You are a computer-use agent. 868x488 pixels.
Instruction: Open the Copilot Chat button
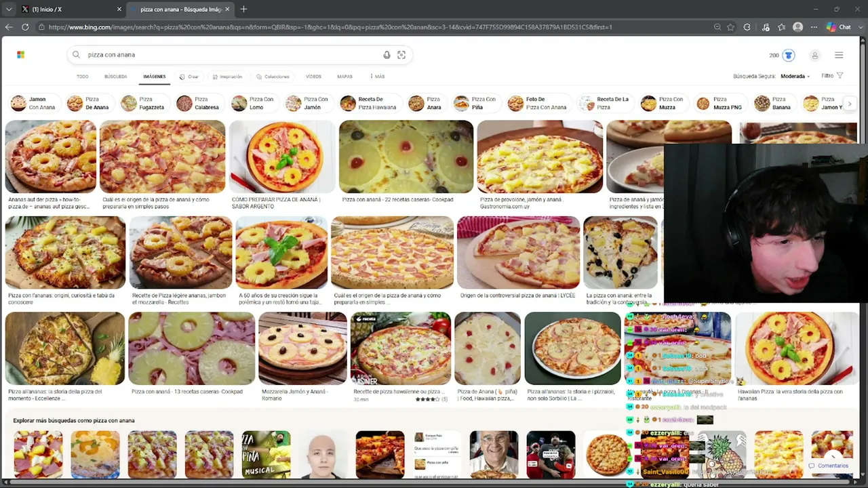(x=839, y=27)
